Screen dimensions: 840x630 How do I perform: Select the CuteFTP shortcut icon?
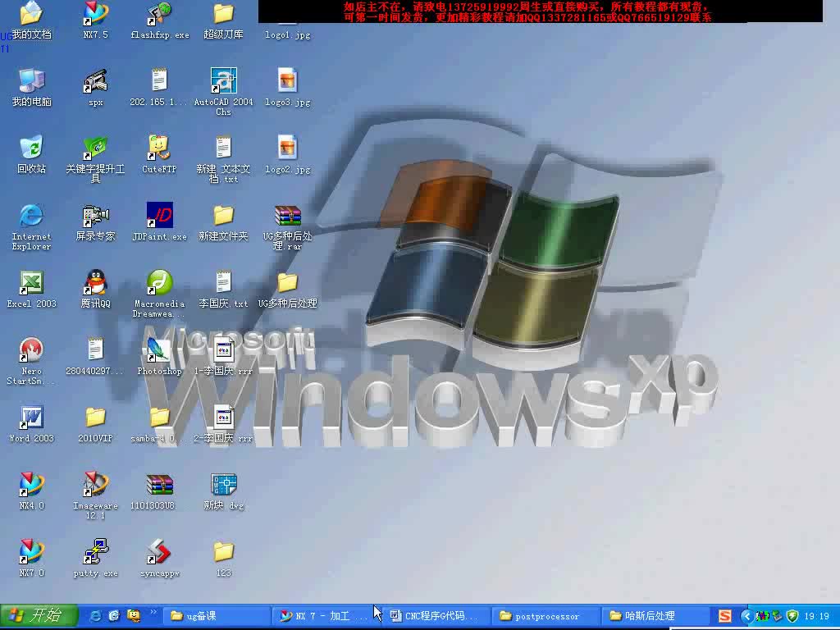(x=159, y=148)
